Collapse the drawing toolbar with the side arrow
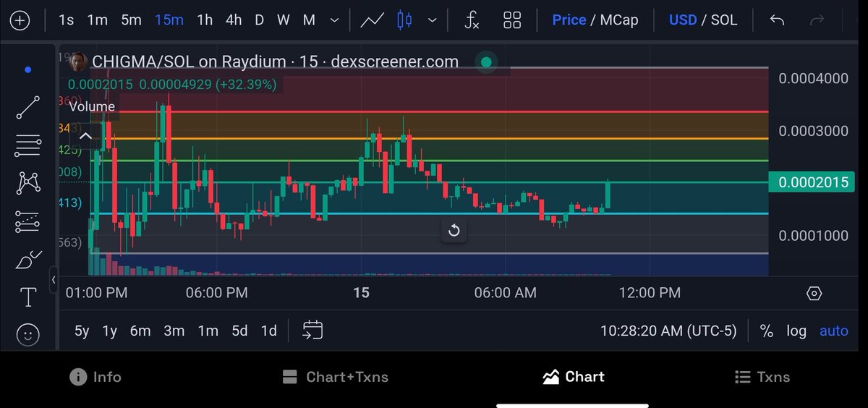868x408 pixels. tap(54, 279)
